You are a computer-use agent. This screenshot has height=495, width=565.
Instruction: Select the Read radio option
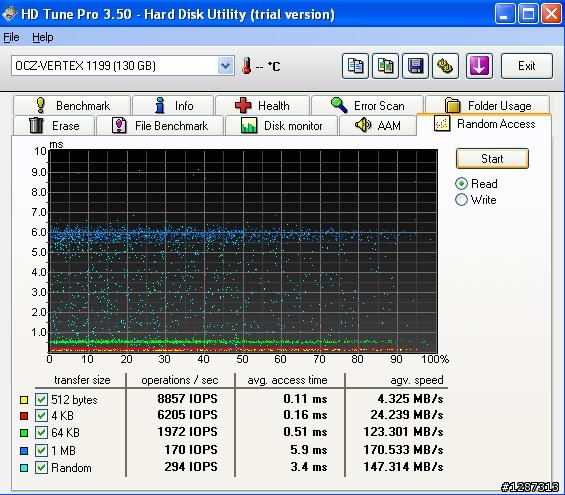tap(476, 184)
